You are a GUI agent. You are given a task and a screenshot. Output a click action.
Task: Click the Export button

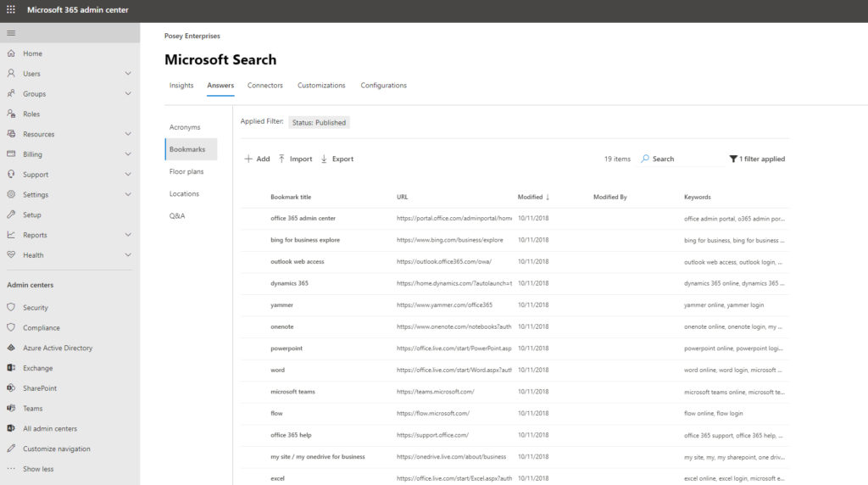click(337, 159)
